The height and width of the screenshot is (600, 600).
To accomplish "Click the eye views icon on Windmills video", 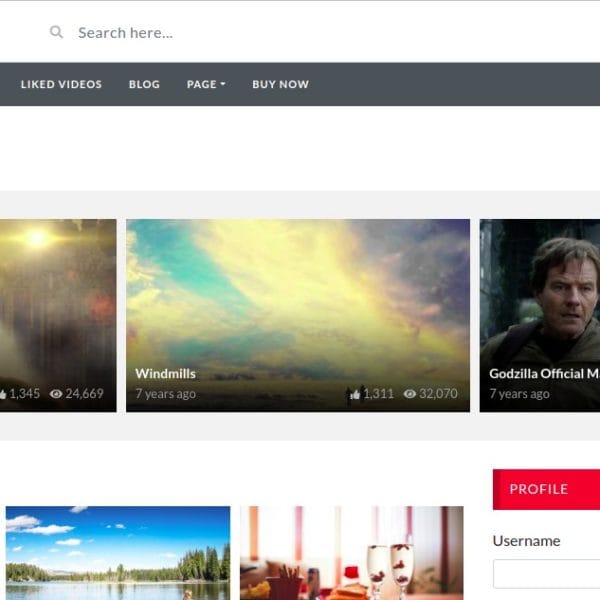I will 410,394.
